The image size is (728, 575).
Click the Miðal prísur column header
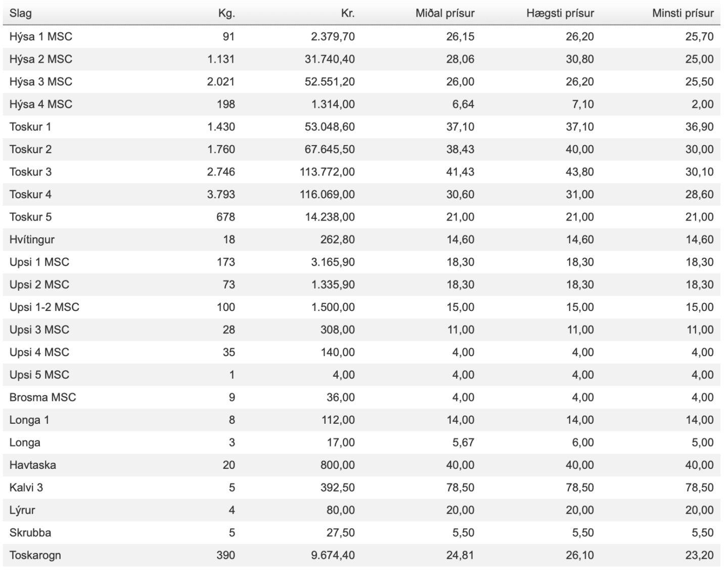point(445,13)
